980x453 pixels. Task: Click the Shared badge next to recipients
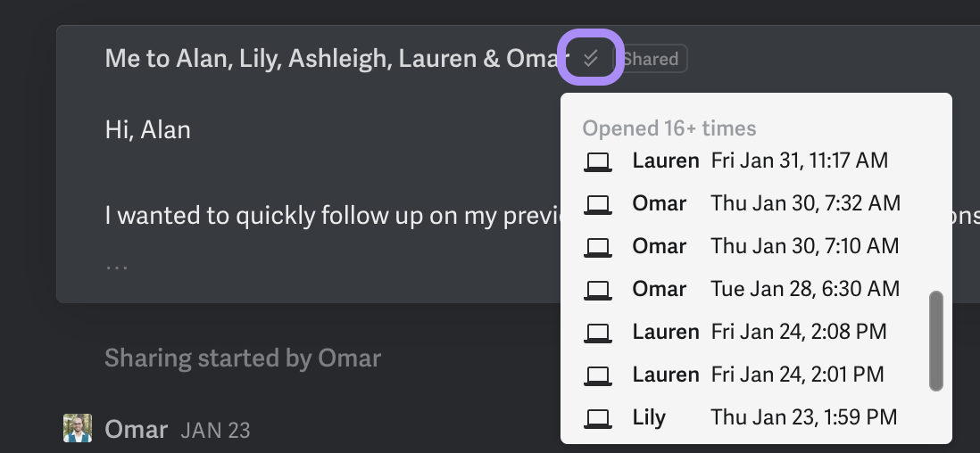[651, 59]
